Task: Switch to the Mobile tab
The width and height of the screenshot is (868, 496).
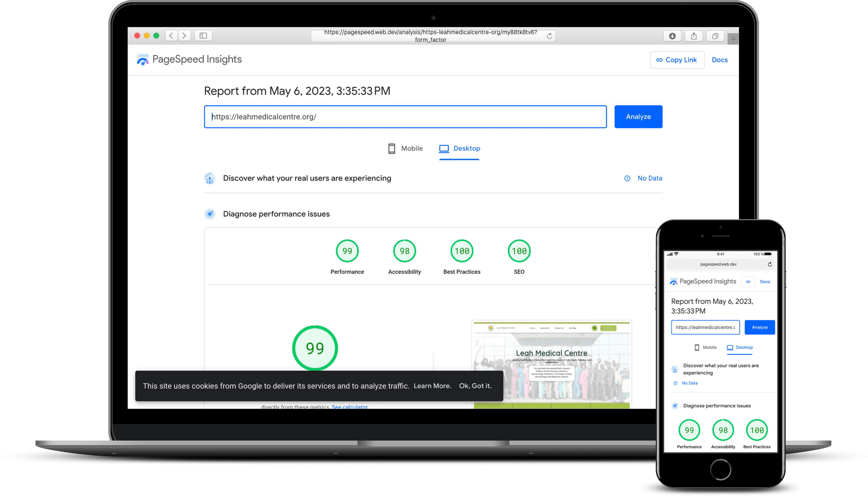Action: [405, 149]
